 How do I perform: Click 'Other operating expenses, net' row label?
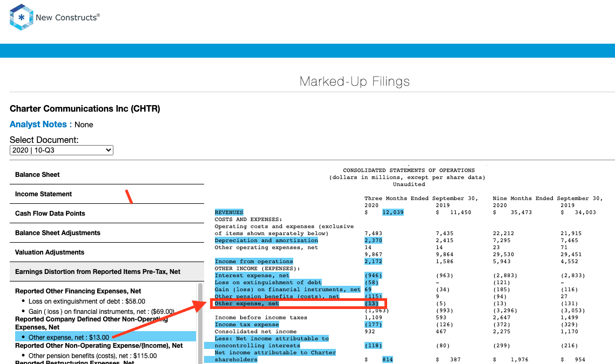click(x=266, y=248)
